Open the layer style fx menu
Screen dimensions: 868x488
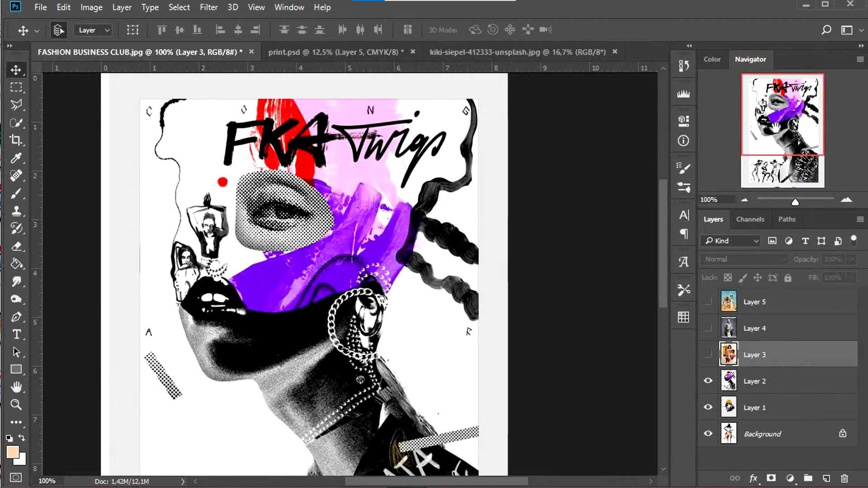pyautogui.click(x=753, y=478)
